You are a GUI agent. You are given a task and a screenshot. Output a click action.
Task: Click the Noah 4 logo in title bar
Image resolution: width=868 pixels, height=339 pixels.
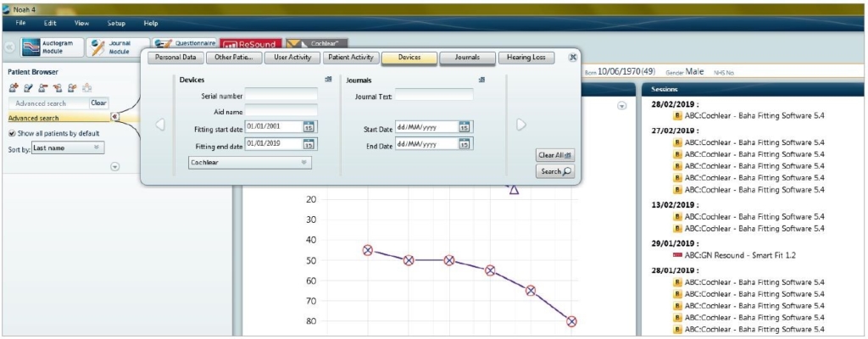point(6,8)
